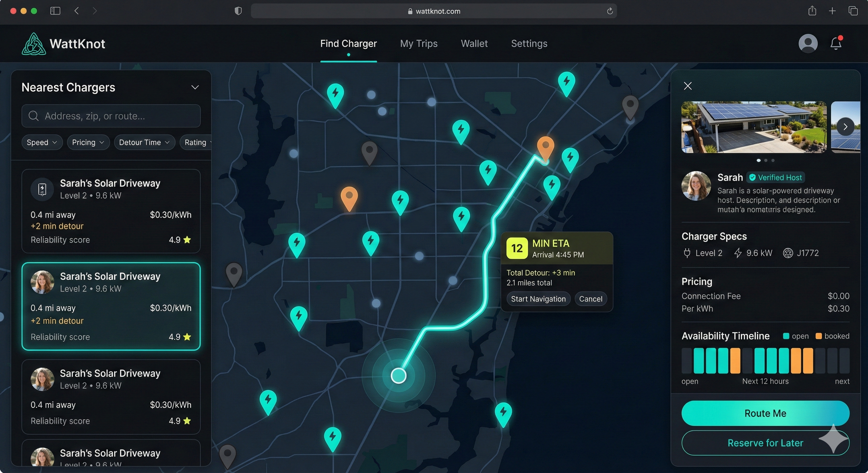Click Start Navigation in ETA popup
This screenshot has width=868, height=473.
click(x=538, y=299)
